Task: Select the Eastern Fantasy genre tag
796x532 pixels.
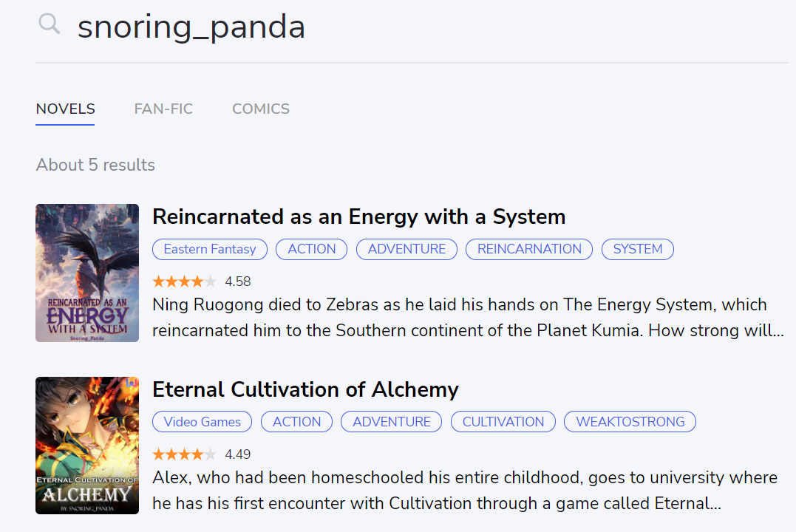Action: click(210, 249)
